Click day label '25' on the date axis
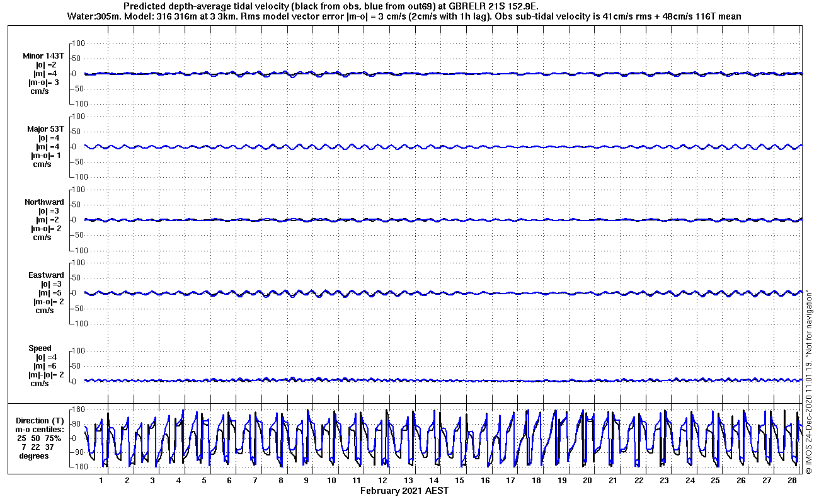 [x=716, y=481]
